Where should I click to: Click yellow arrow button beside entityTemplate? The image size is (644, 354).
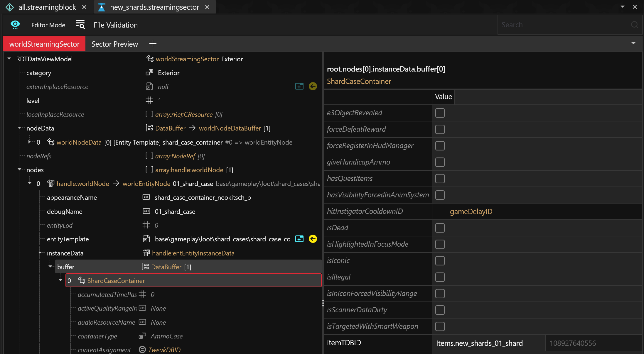pyautogui.click(x=313, y=239)
